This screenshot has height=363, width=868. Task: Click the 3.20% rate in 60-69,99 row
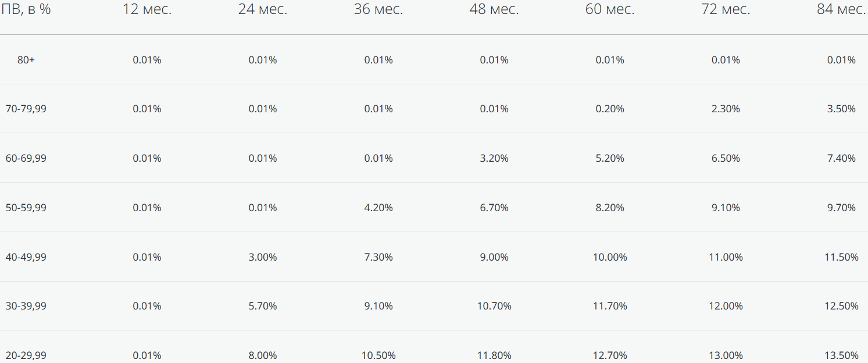(x=494, y=158)
